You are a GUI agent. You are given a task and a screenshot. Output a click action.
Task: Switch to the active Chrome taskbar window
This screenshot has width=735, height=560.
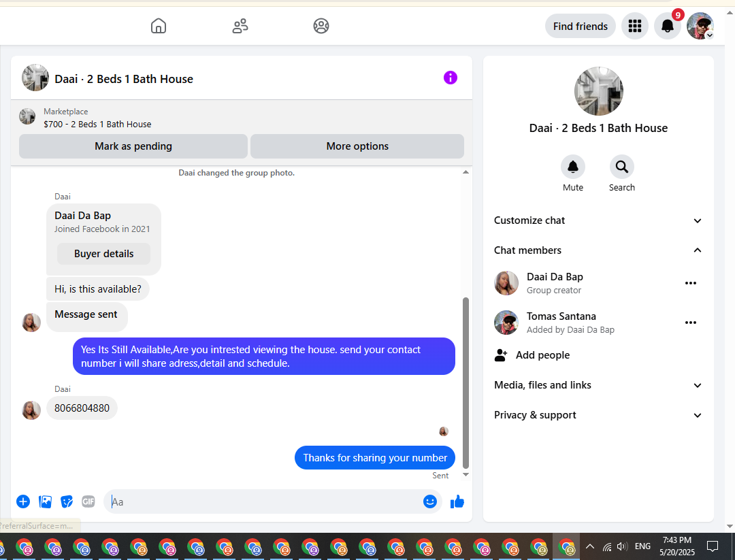(567, 547)
